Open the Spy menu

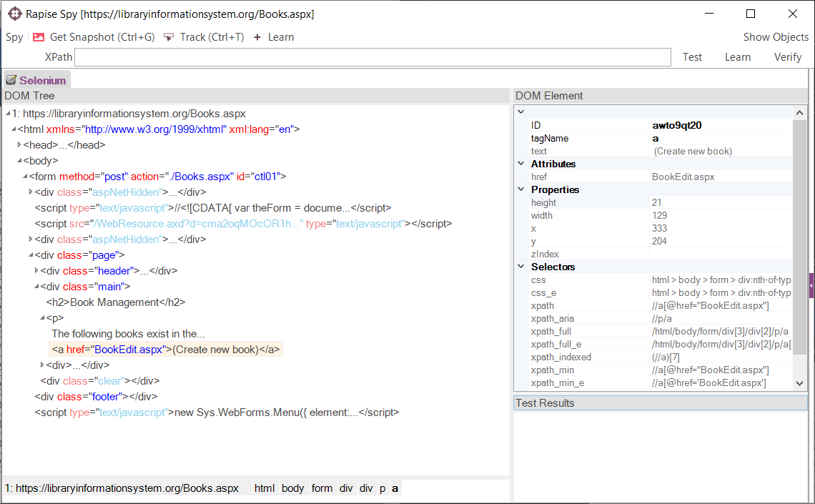14,37
